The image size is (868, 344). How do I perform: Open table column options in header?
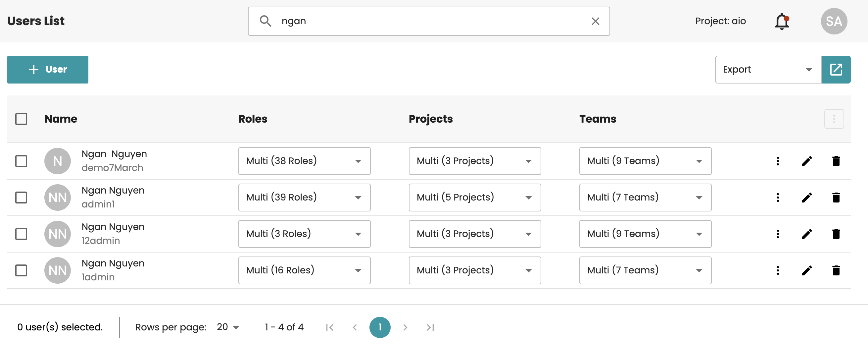[x=834, y=119]
